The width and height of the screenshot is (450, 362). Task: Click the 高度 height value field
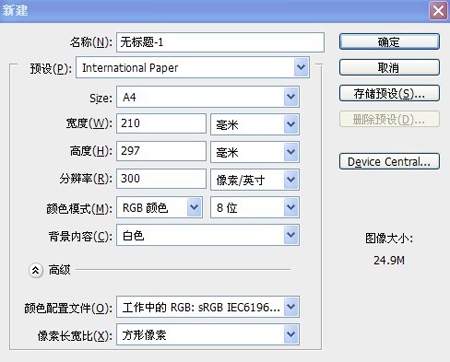(x=161, y=151)
